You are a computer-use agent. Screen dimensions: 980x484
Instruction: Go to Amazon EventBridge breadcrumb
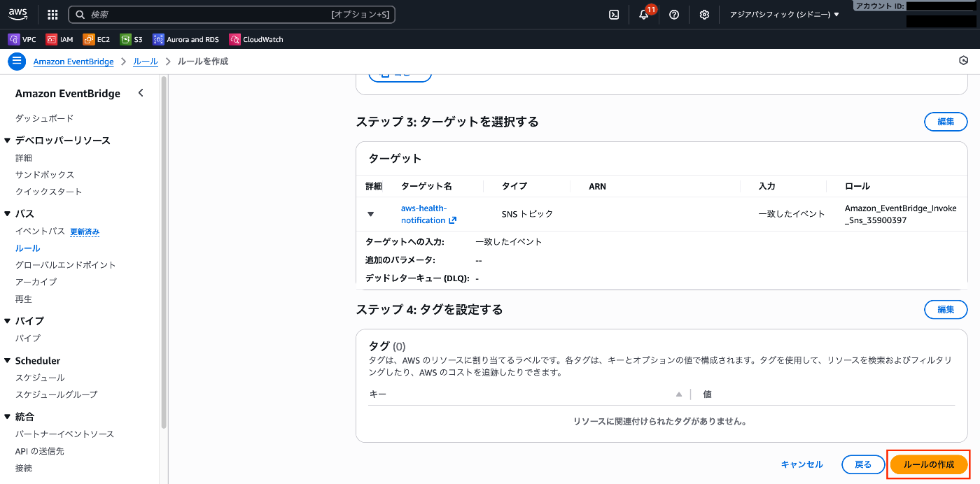click(x=73, y=62)
